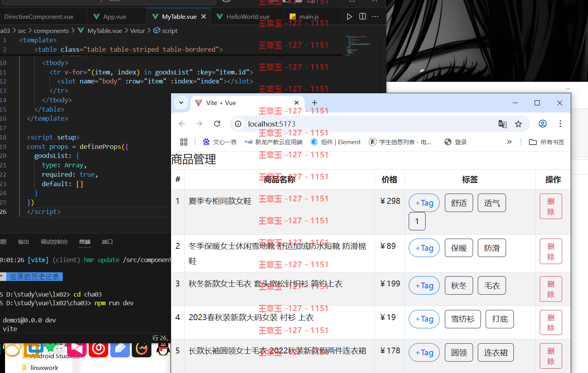Click +Tag in the ¥178 row
Image resolution: width=588 pixels, height=373 pixels.
(x=424, y=353)
